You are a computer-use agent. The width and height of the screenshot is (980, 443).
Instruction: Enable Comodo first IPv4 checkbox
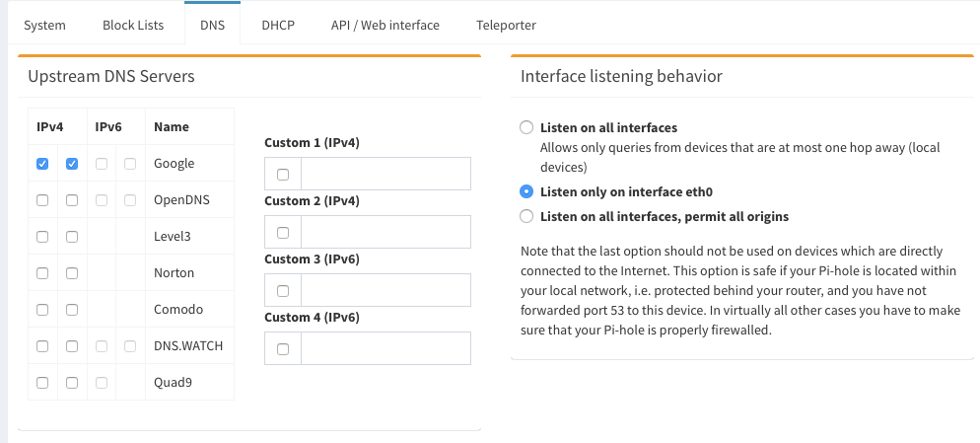click(42, 310)
